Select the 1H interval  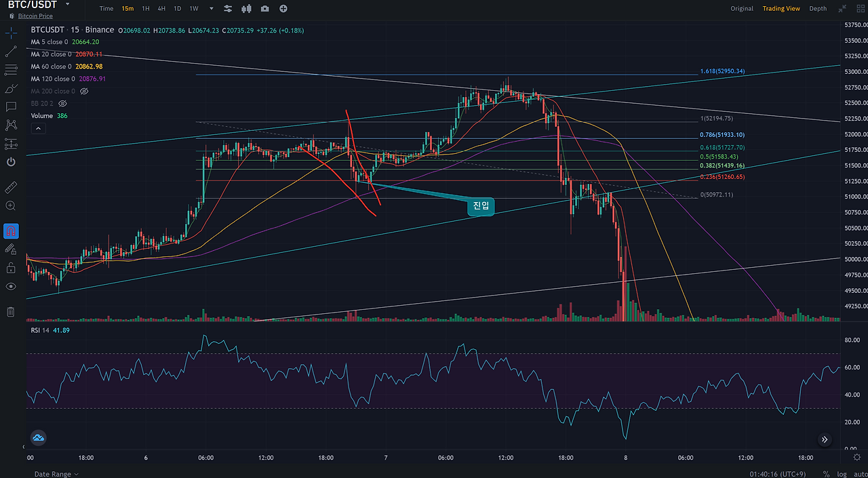click(146, 9)
